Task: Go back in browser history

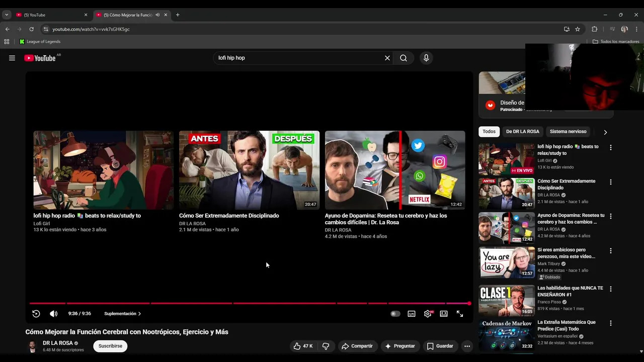Action: [7, 29]
